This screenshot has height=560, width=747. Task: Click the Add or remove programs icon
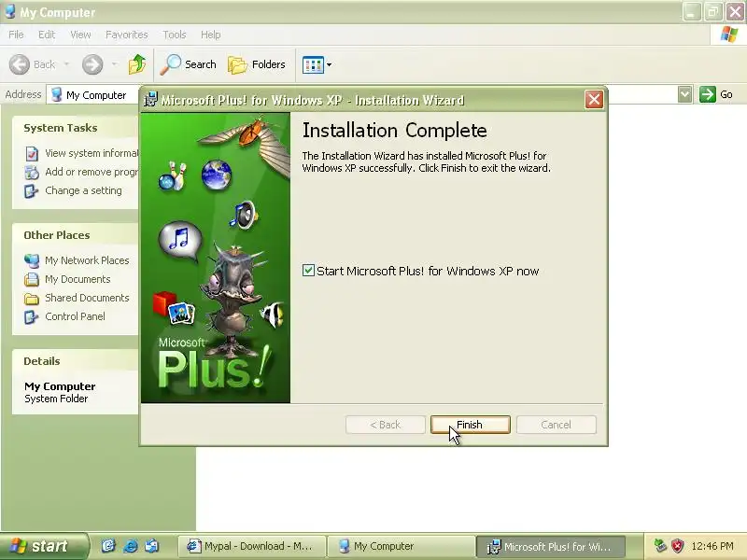tap(32, 173)
